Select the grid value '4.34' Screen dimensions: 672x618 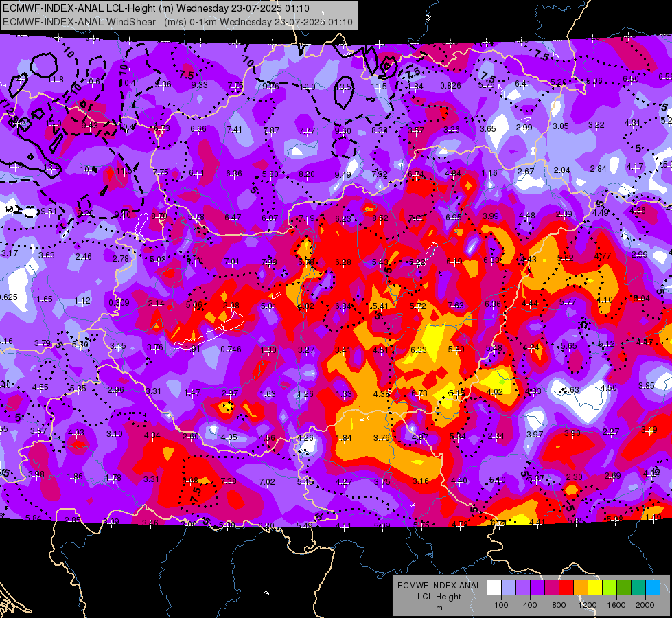click(152, 435)
